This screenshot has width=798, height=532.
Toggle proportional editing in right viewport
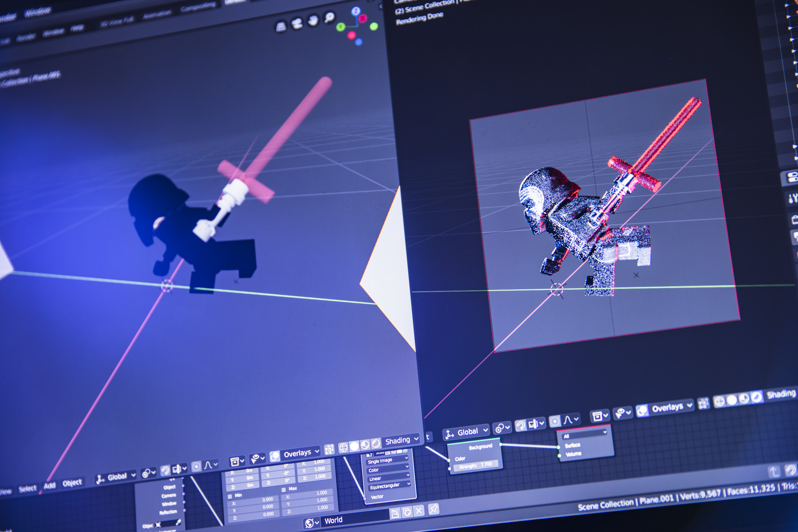point(555,421)
